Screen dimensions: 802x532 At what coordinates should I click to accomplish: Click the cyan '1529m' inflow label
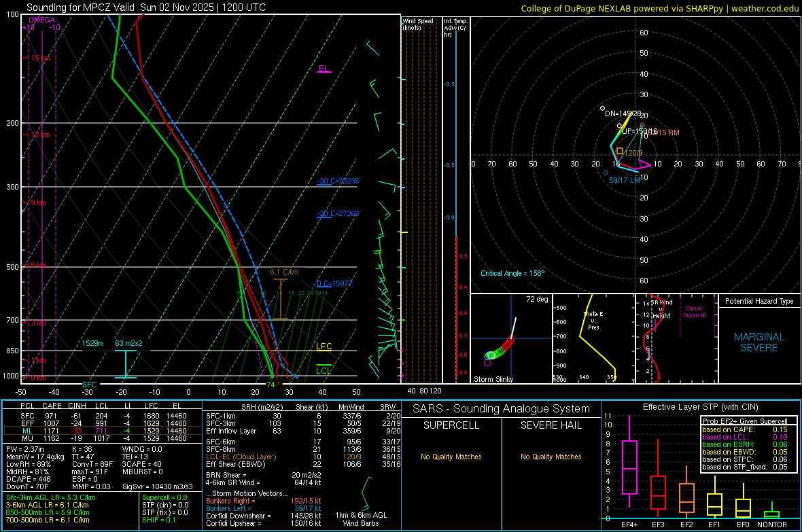93,343
